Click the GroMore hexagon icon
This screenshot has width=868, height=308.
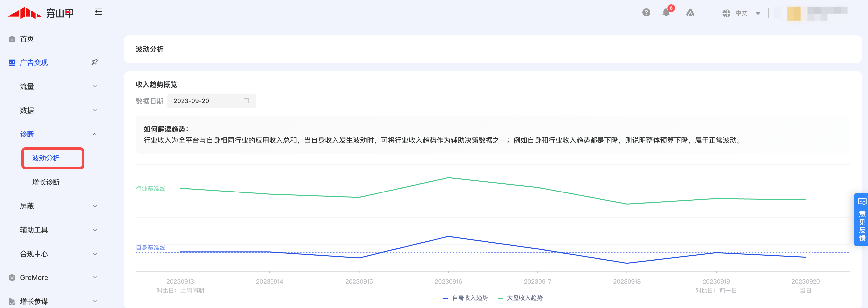(x=12, y=278)
